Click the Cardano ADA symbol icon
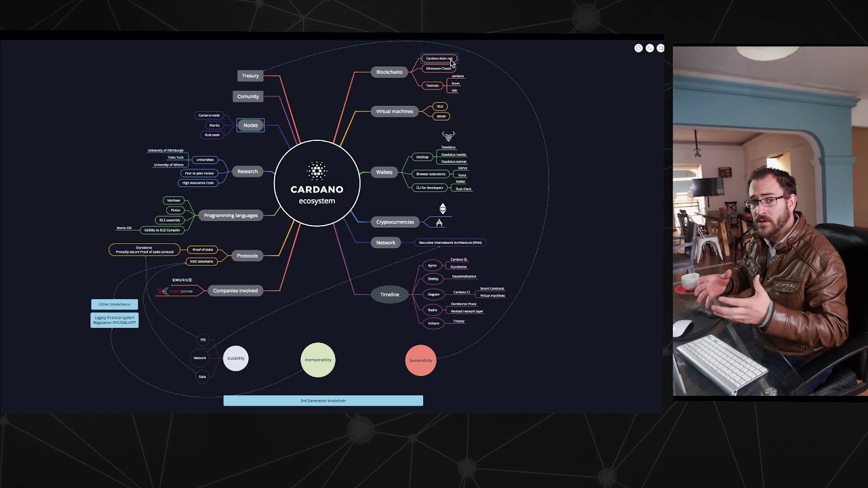 439,222
